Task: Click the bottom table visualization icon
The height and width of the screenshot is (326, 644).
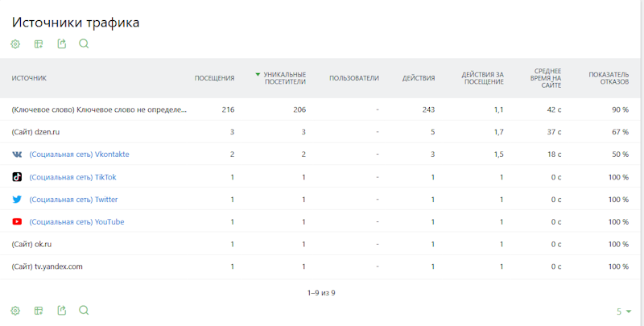Action: [39, 311]
